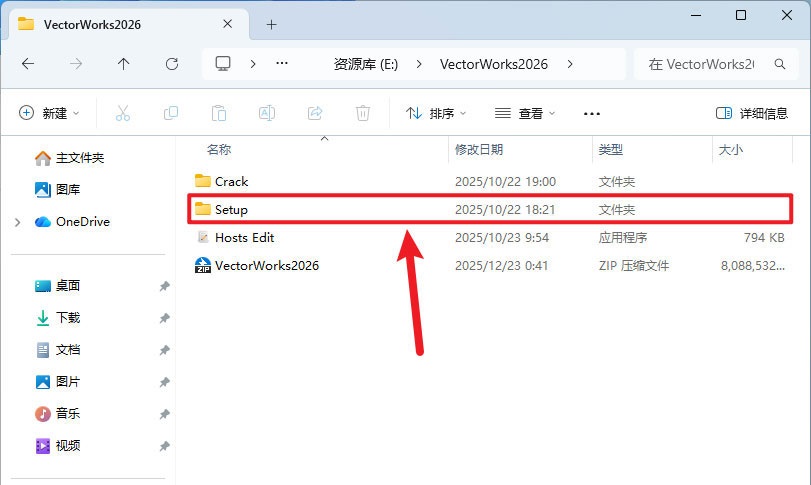Open a new tab with plus button
811x485 pixels.
pyautogui.click(x=271, y=24)
